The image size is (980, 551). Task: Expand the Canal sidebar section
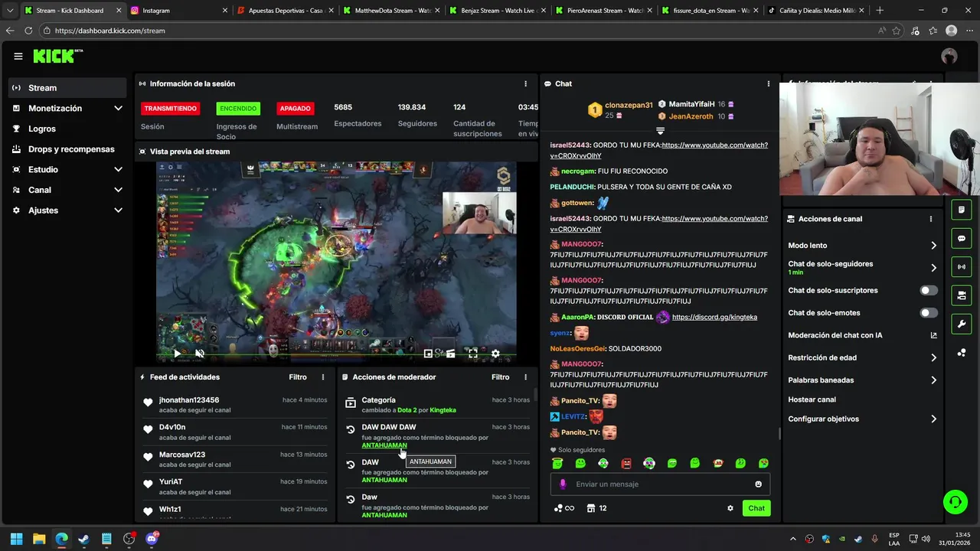(118, 190)
